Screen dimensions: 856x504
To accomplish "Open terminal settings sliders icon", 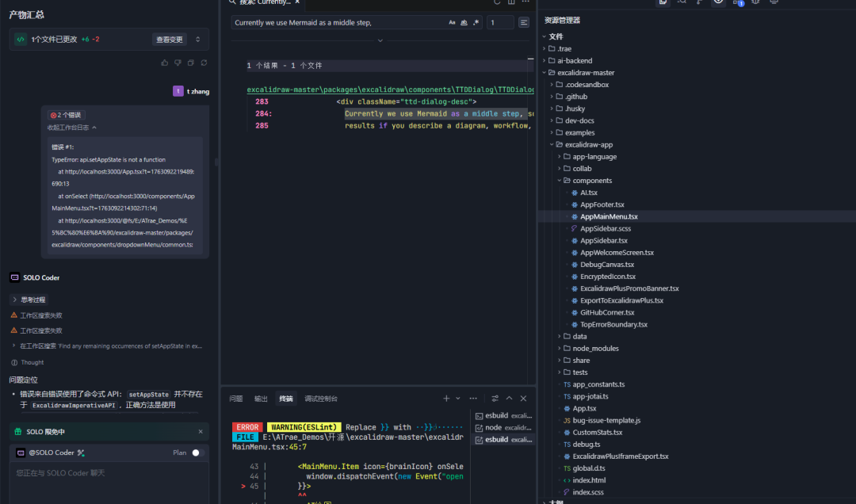I will point(495,399).
